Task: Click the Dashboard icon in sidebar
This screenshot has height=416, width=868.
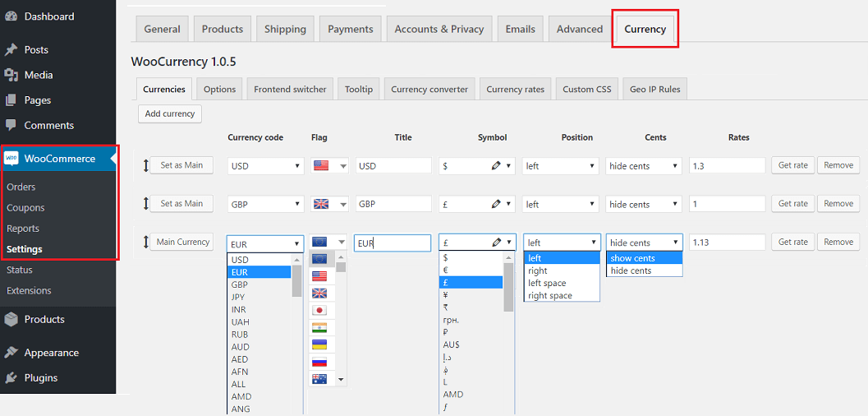Action: tap(11, 16)
